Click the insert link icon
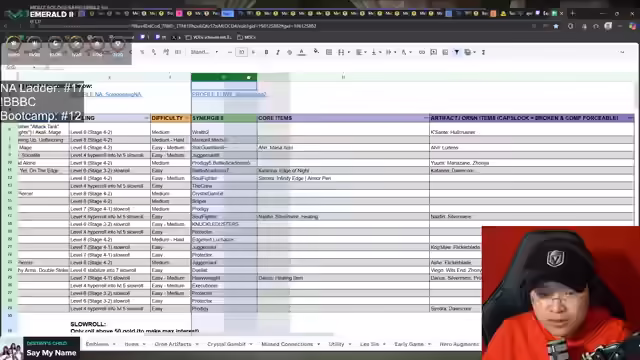640x360 pixels. [422, 52]
